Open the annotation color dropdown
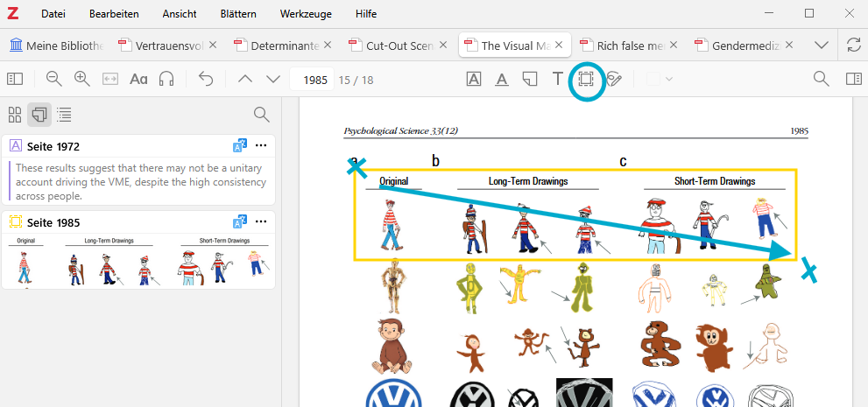This screenshot has width=868, height=407. click(x=660, y=79)
